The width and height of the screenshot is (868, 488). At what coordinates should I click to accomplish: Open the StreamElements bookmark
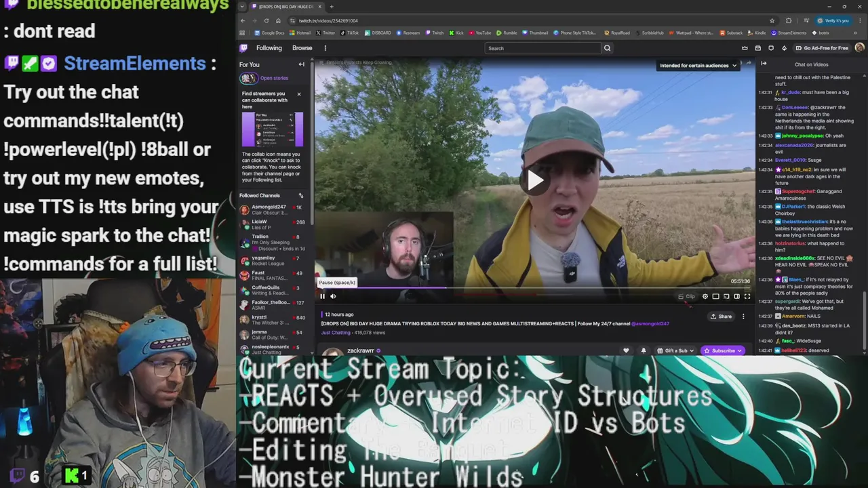[789, 33]
